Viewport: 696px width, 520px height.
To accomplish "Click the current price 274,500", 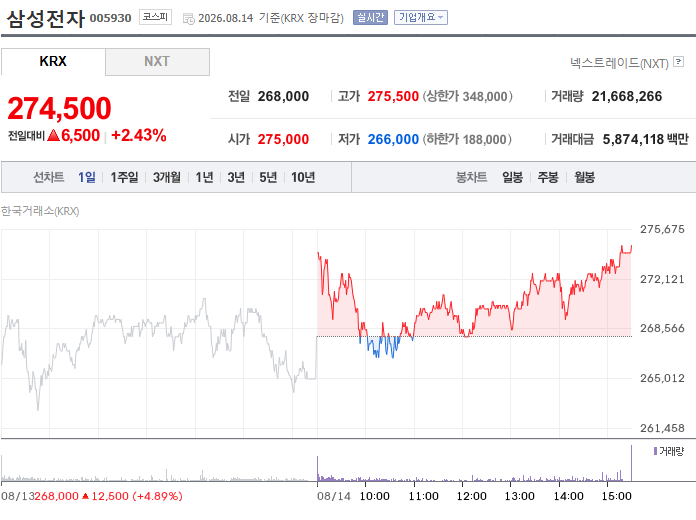I will tap(59, 108).
